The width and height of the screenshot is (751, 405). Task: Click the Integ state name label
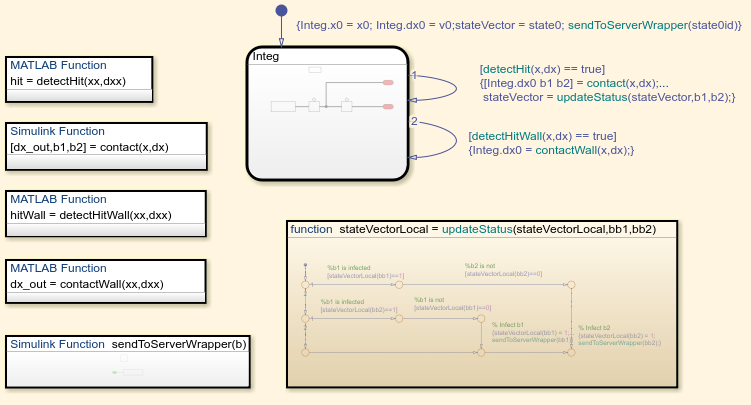(x=266, y=56)
